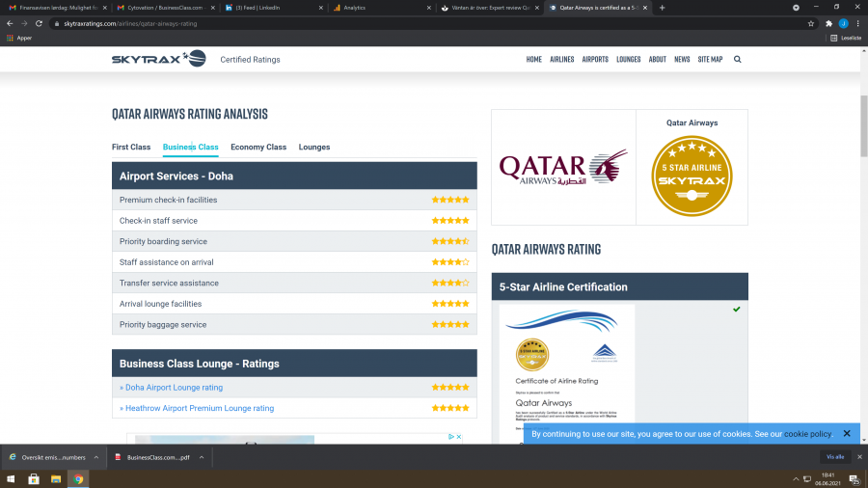Bookmark this page with the star icon
The image size is (868, 488).
pos(811,23)
